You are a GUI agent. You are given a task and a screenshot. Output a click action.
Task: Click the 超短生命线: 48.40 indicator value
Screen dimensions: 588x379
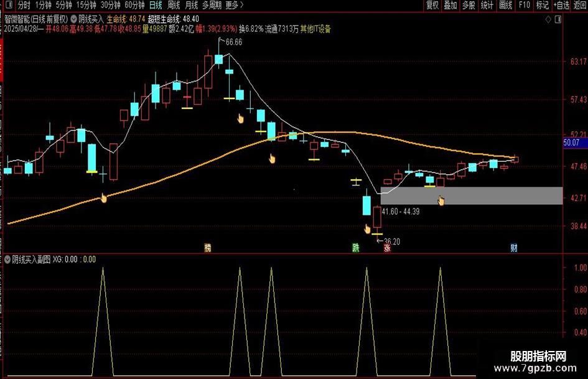[173, 19]
